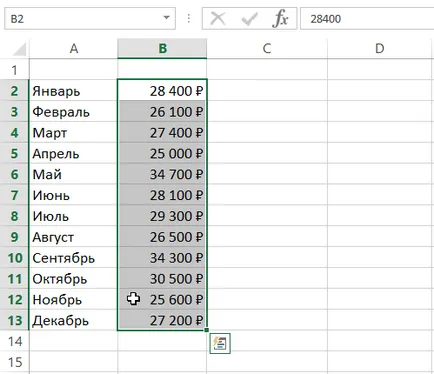Click the cell with value 27 400 ₽
Viewport: 434px width, 374px height.
[x=162, y=133]
